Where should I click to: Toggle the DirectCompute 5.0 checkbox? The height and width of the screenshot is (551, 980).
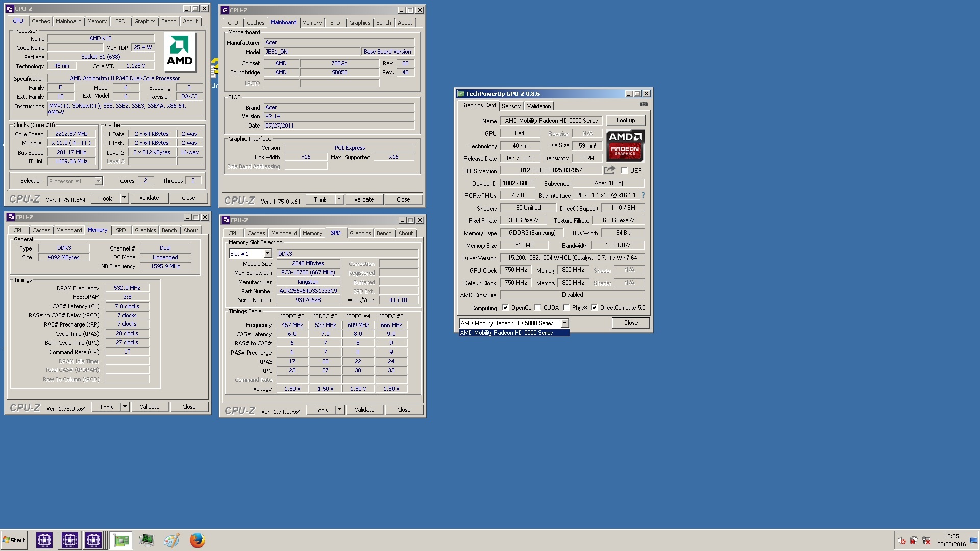594,308
